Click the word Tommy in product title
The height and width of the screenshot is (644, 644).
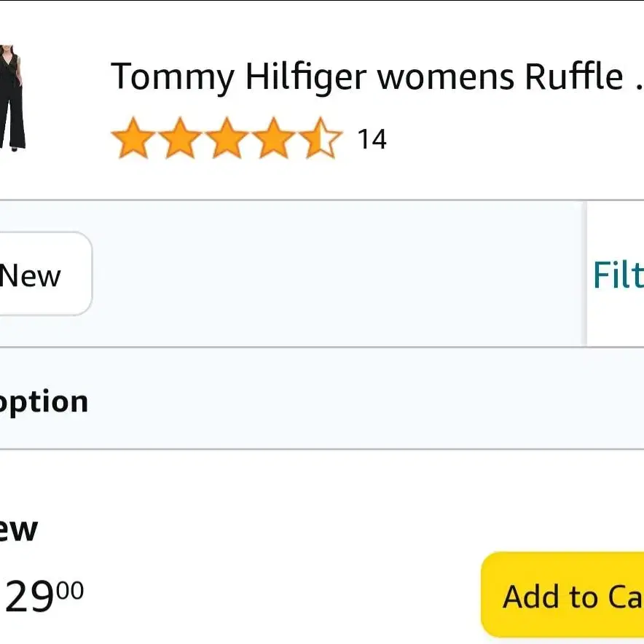coord(173,78)
